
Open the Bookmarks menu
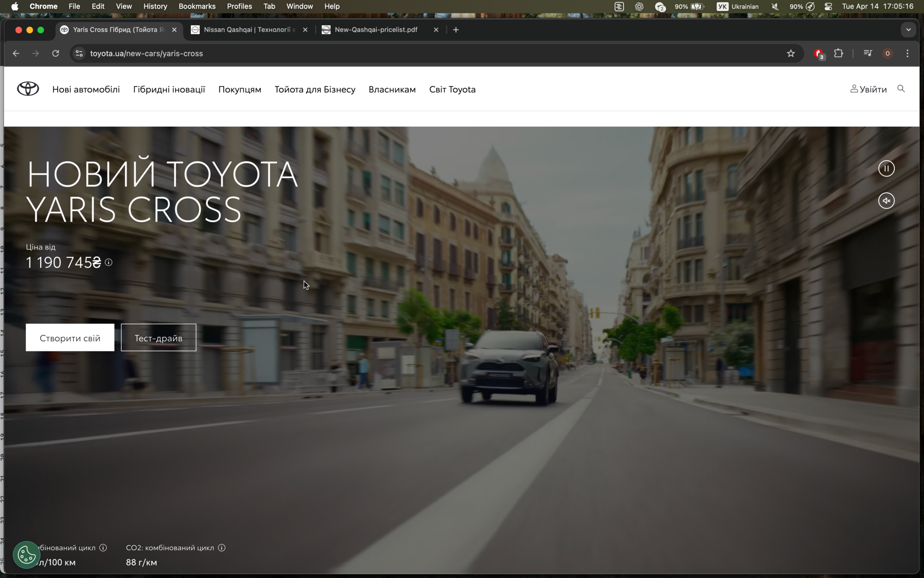coord(197,6)
